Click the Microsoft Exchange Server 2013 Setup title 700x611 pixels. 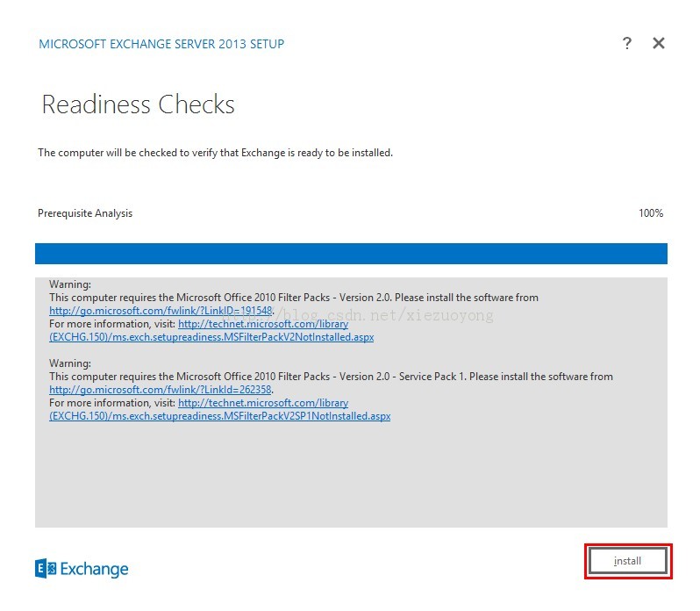pyautogui.click(x=161, y=44)
